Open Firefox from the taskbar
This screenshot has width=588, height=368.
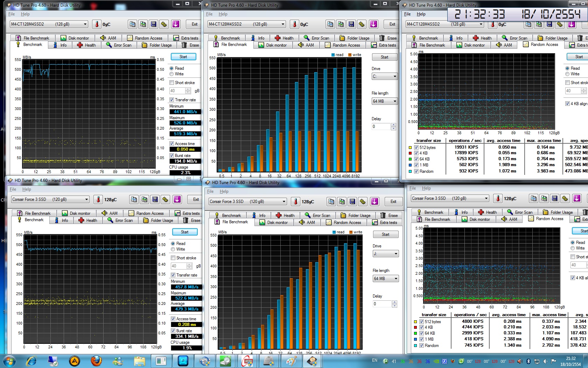96,361
